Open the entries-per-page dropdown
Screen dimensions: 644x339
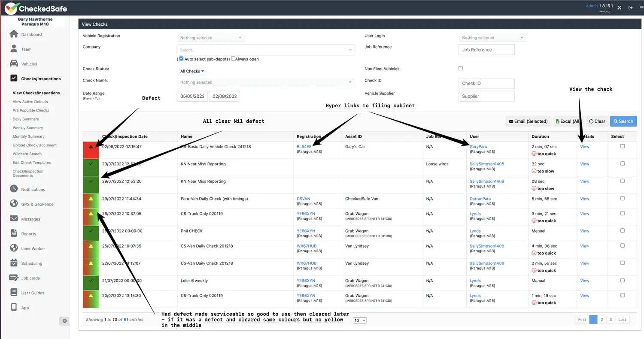[360, 320]
